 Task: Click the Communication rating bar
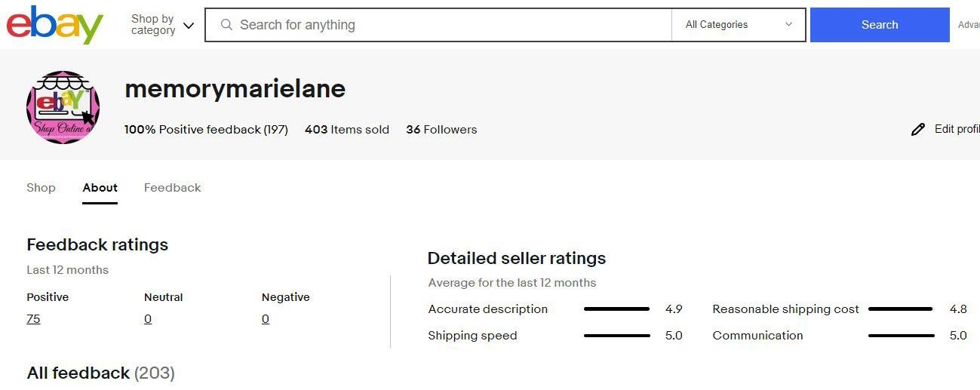click(900, 336)
